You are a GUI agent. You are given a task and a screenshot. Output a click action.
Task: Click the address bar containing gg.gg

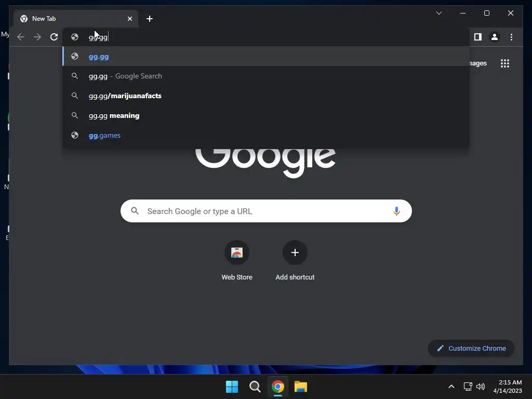point(266,37)
